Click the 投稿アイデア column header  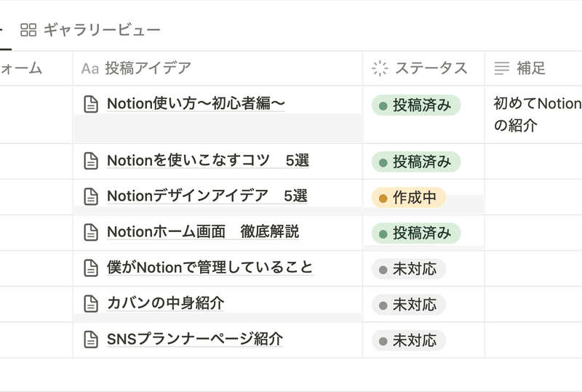(x=218, y=68)
